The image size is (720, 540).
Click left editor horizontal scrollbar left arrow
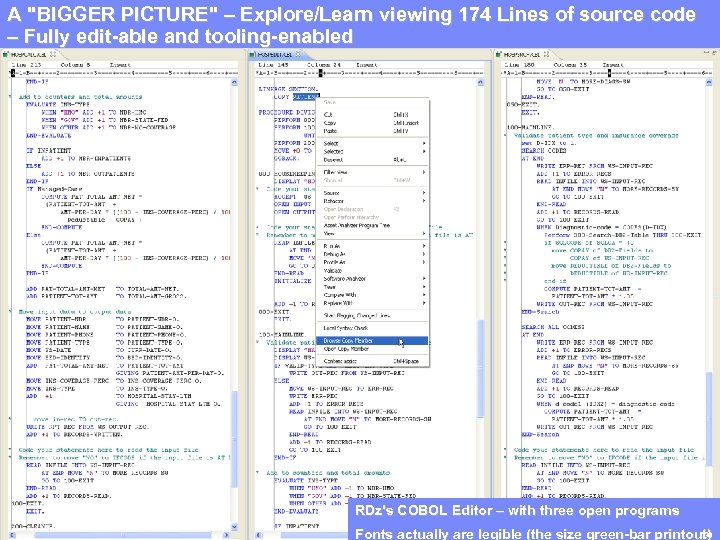(x=12, y=535)
